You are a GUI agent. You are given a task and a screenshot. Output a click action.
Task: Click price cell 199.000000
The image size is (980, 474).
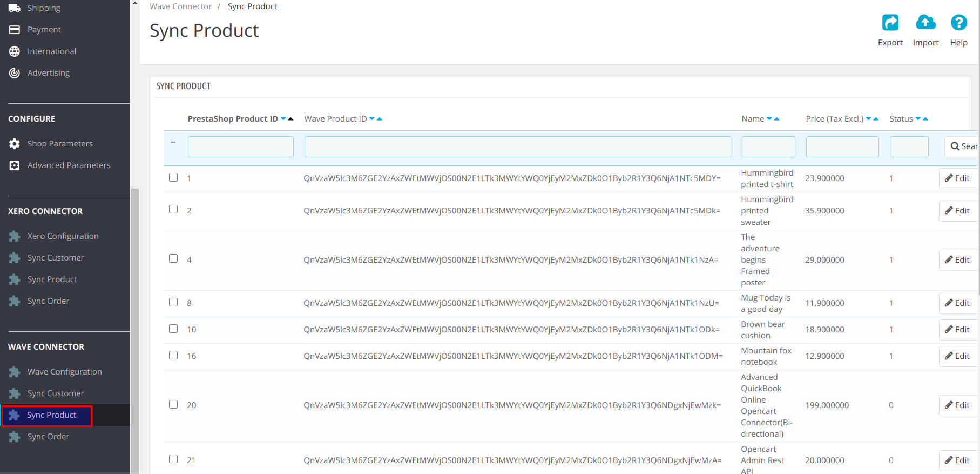pos(827,405)
